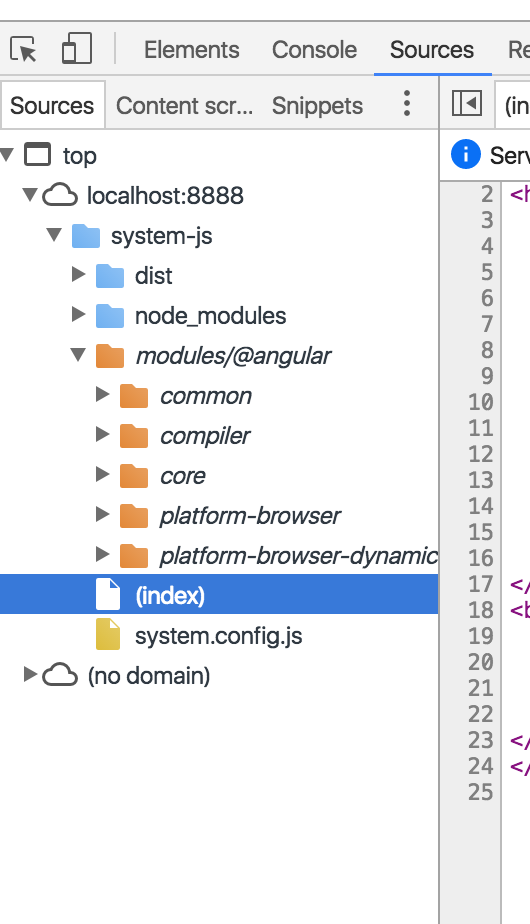Click the system.config.js yellow file icon
Image resolution: width=530 pixels, height=924 pixels.
[x=108, y=635]
